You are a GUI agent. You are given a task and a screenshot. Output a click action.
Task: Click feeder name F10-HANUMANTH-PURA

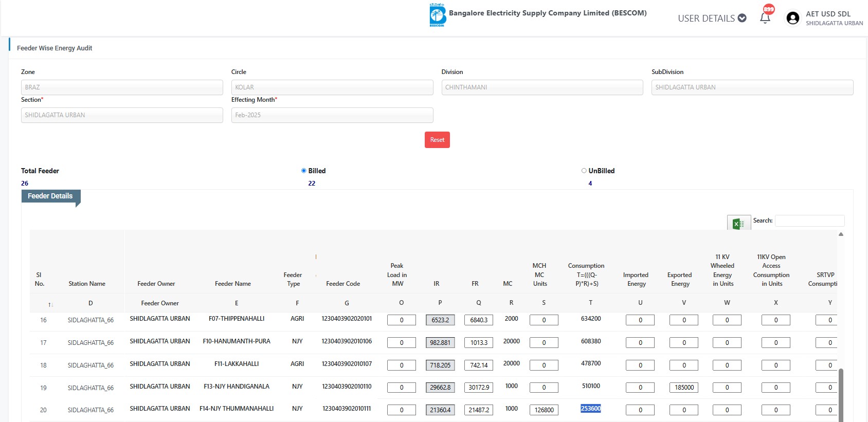pos(237,341)
